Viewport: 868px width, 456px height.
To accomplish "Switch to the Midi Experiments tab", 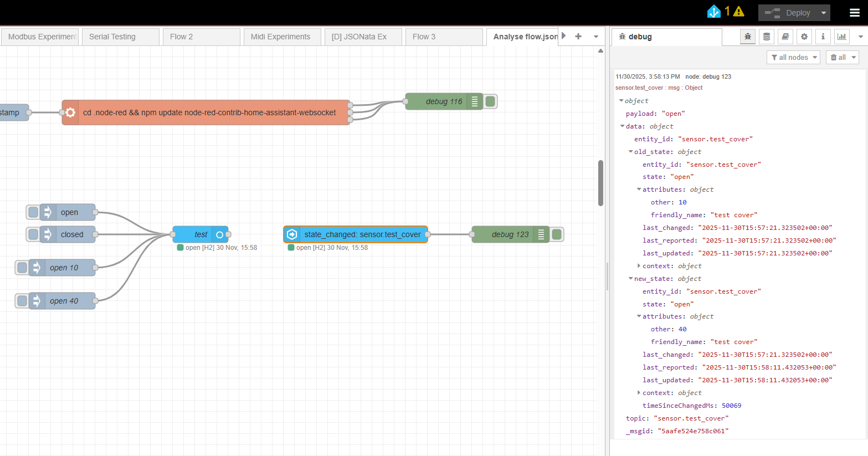I will click(280, 37).
